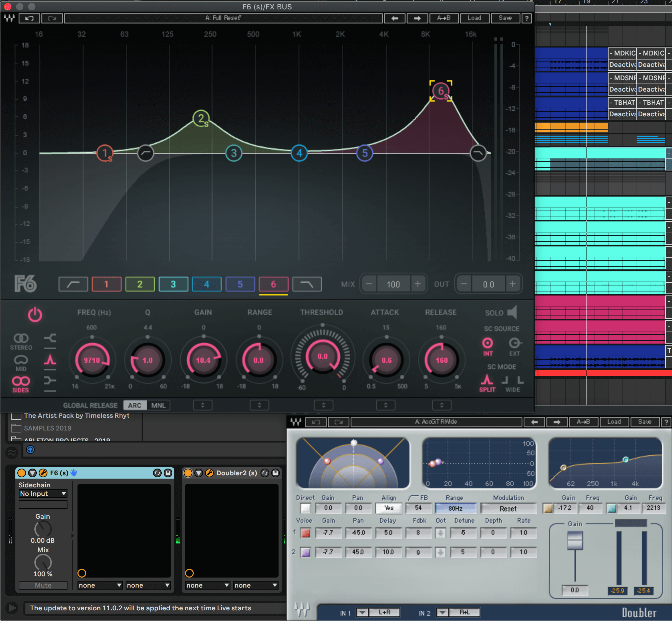Select band 2 tab in F6
Viewport: 672px width, 621px height.
pos(140,284)
